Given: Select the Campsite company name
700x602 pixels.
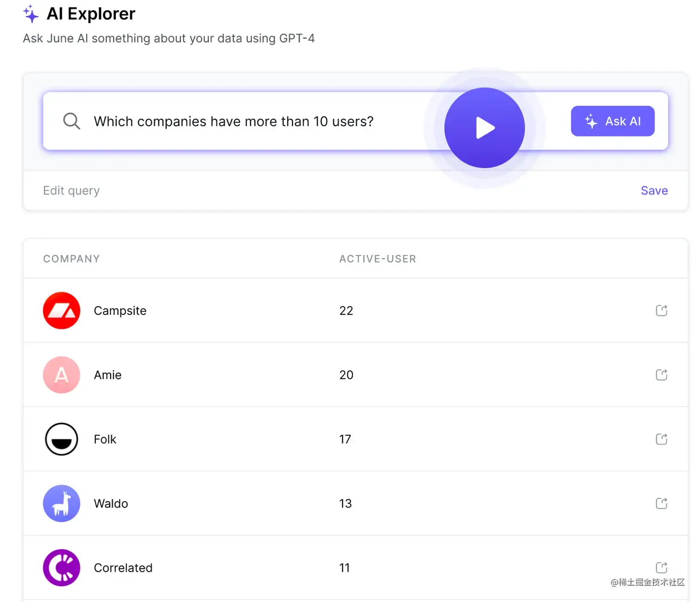Looking at the screenshot, I should tap(120, 311).
